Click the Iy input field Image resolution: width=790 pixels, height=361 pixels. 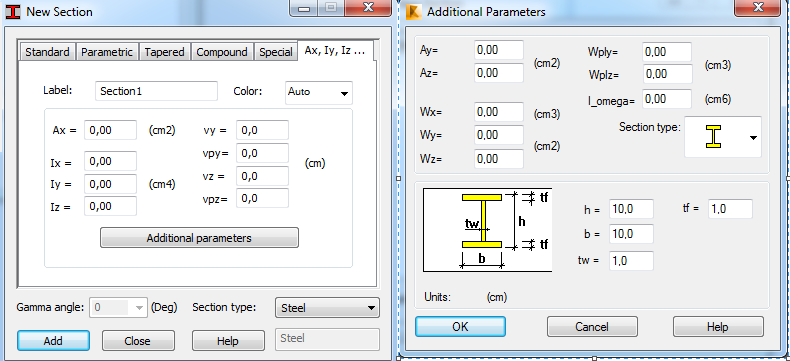[110, 184]
